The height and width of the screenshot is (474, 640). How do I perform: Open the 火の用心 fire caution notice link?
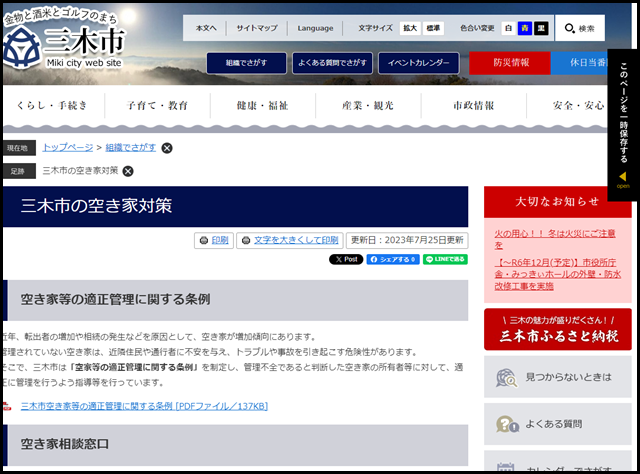555,239
